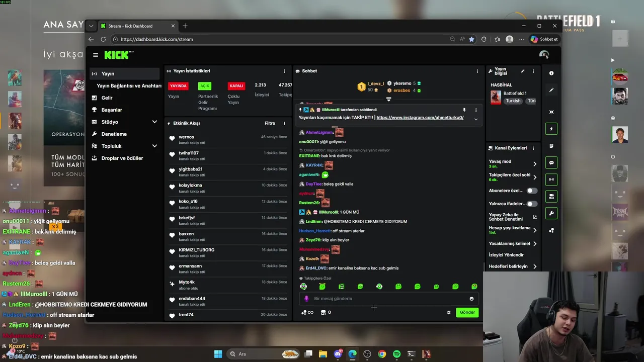Click the message input field
Viewport: 644px width, 362px height.
(388, 299)
